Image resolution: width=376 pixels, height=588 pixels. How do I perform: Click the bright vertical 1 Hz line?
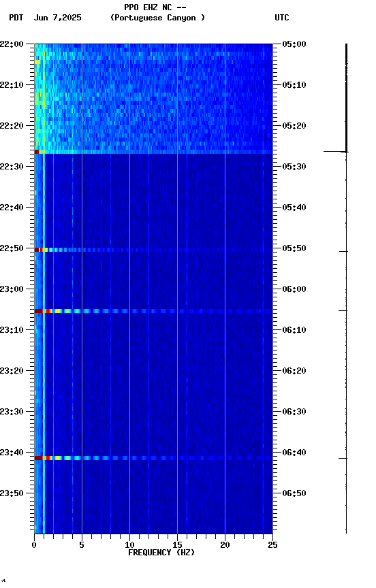coord(44,289)
